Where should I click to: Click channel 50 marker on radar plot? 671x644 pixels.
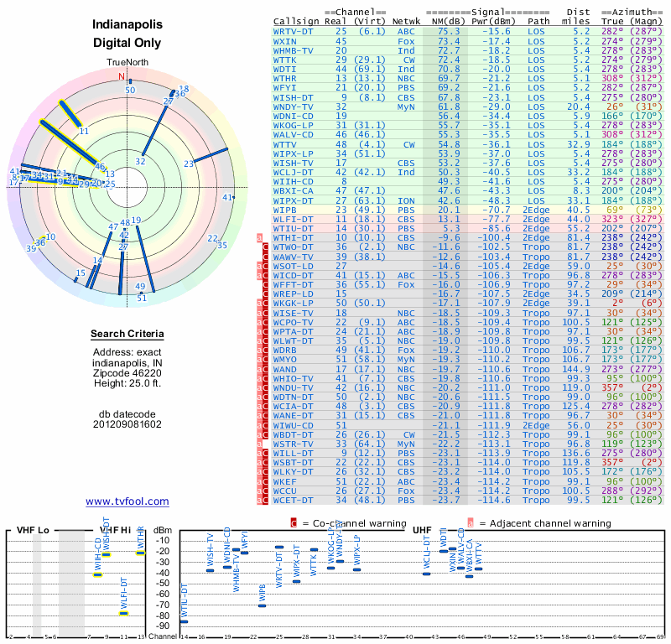pyautogui.click(x=130, y=90)
